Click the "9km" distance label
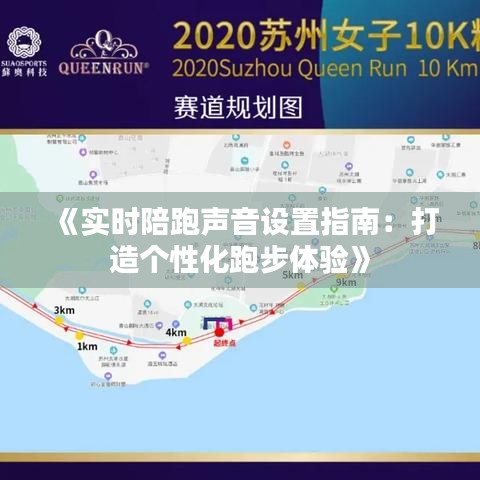The image size is (480, 480). pos(346,283)
